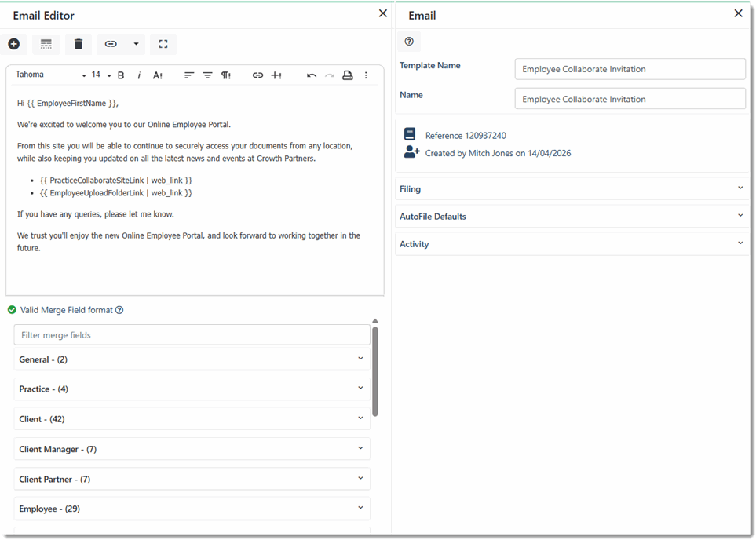Expand the Client Partner - (7) merge fields

192,479
